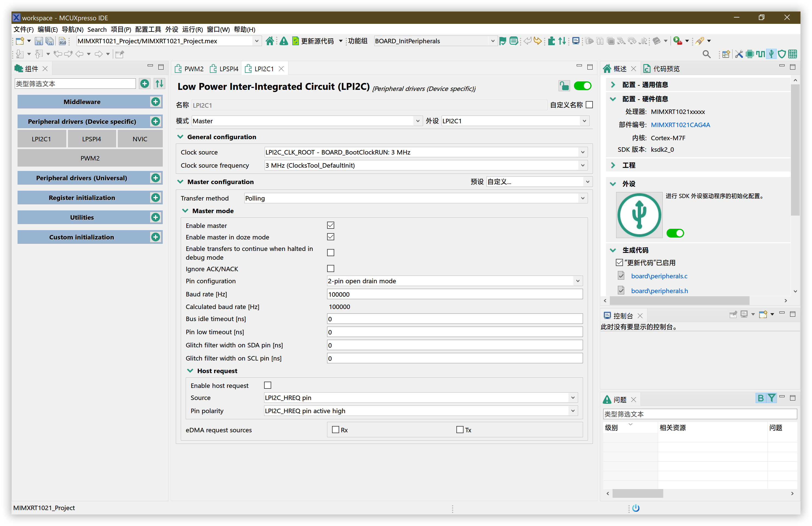Toggle the LPI2C component enable switch
Screen dimensions: 812x526
click(582, 86)
